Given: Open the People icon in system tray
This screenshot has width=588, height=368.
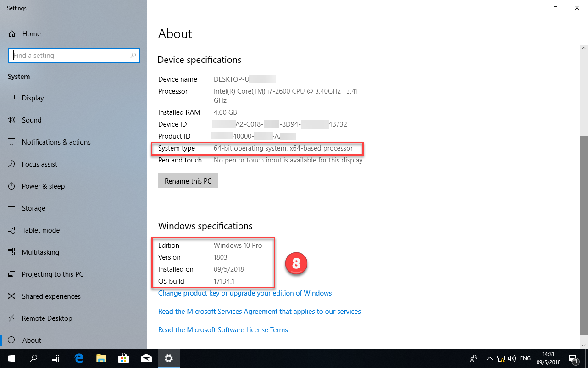Looking at the screenshot, I should click(474, 358).
